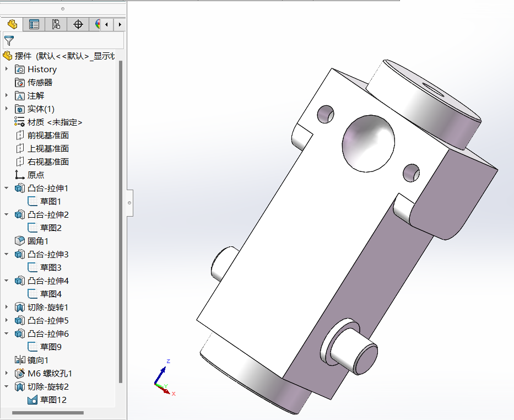Expand the 凸台-拉伸5 feature
The height and width of the screenshot is (420, 514).
[7, 320]
